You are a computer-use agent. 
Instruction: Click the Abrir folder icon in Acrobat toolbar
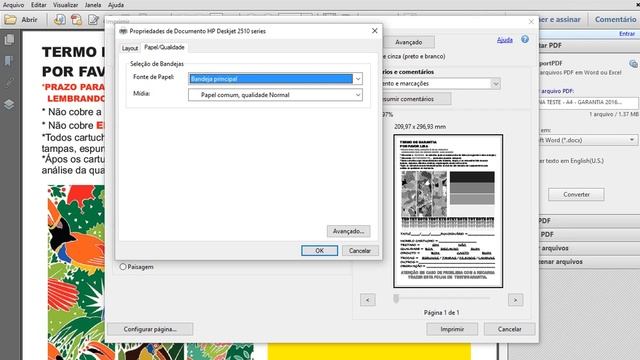[10, 19]
